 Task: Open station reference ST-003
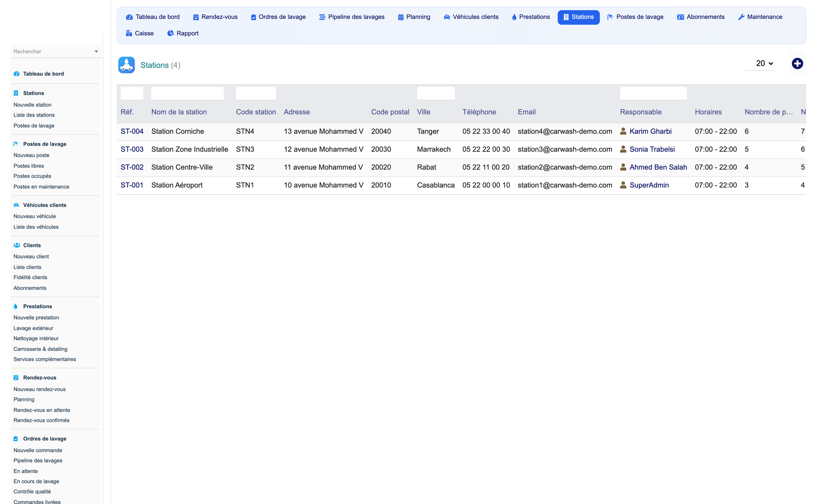pyautogui.click(x=132, y=149)
